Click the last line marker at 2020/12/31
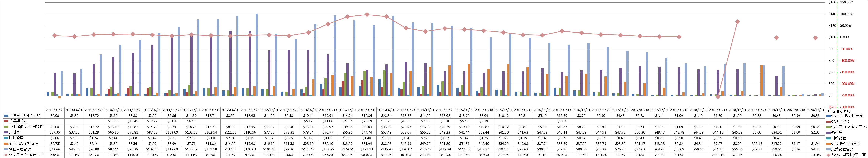Screen dimensions: 868x158 pyautogui.click(x=815, y=38)
